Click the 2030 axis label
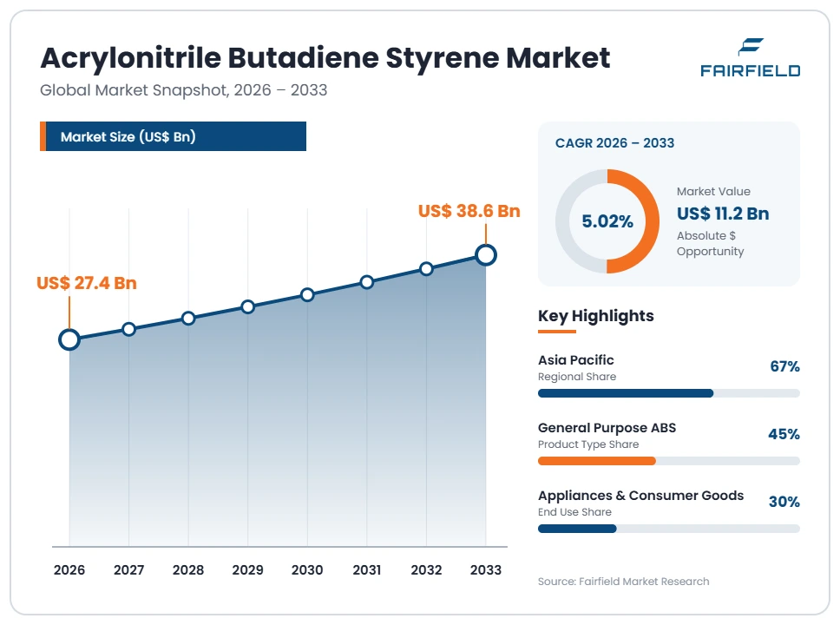 click(x=307, y=569)
